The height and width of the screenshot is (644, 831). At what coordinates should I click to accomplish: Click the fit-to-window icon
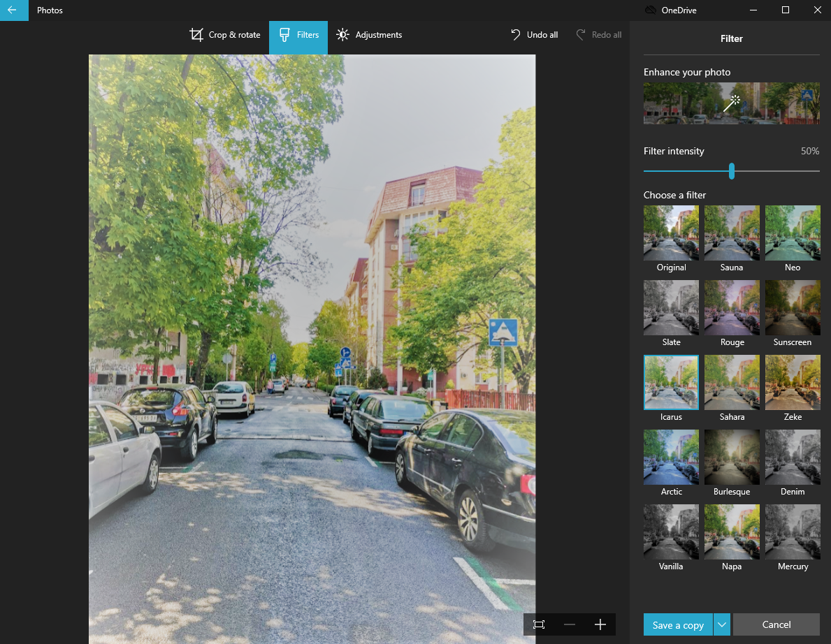539,624
